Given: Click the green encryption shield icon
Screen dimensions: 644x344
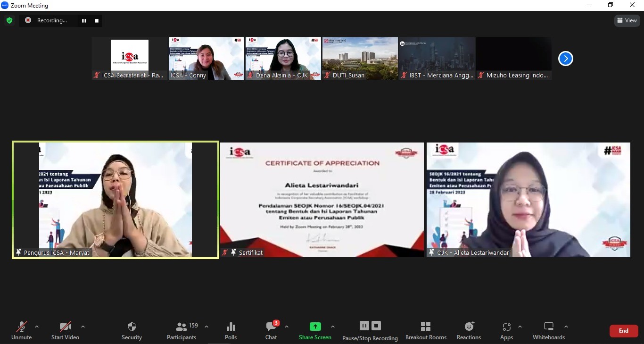Looking at the screenshot, I should [x=9, y=20].
